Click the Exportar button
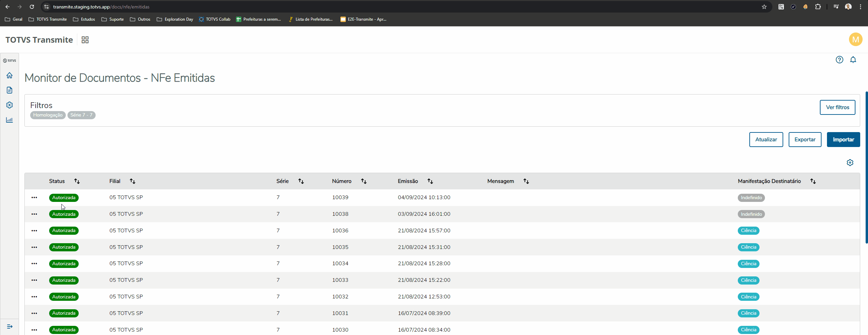Viewport: 868px width, 335px height. click(805, 140)
